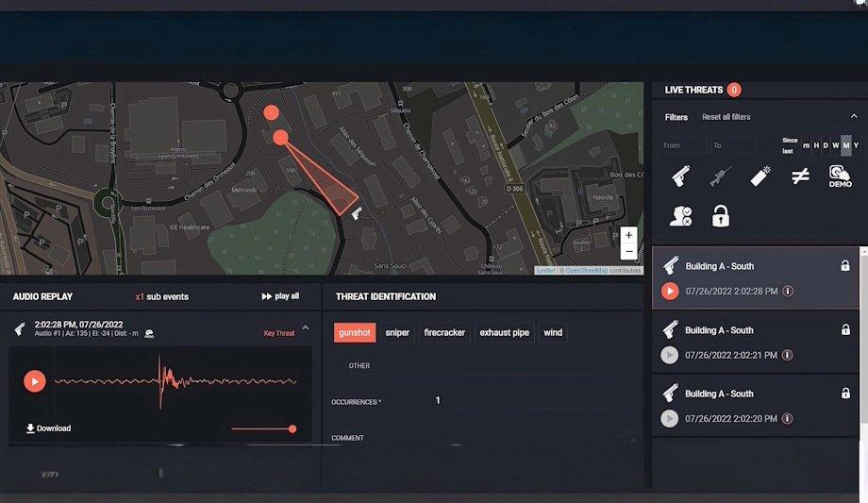Click the Occurrences value field
Screen dimensions: 868x503
(x=534, y=400)
